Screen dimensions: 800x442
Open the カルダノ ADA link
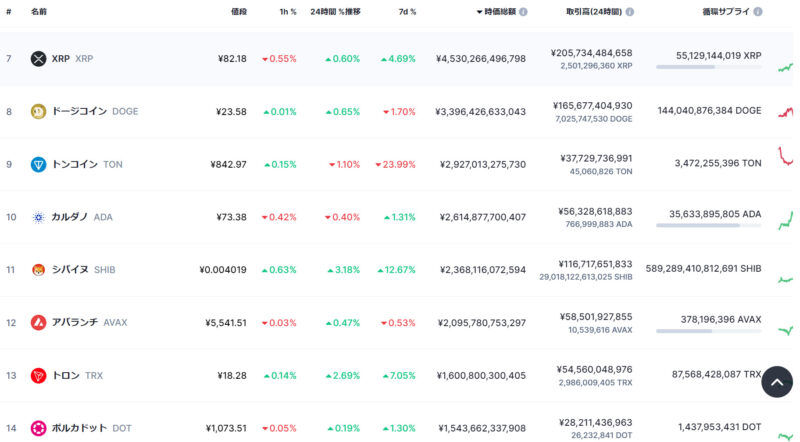[82, 217]
